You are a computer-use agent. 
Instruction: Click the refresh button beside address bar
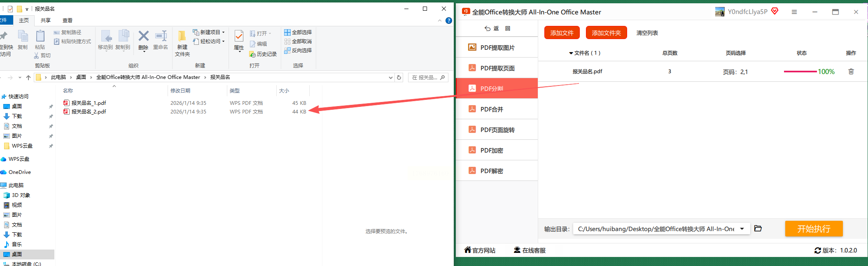coord(399,77)
